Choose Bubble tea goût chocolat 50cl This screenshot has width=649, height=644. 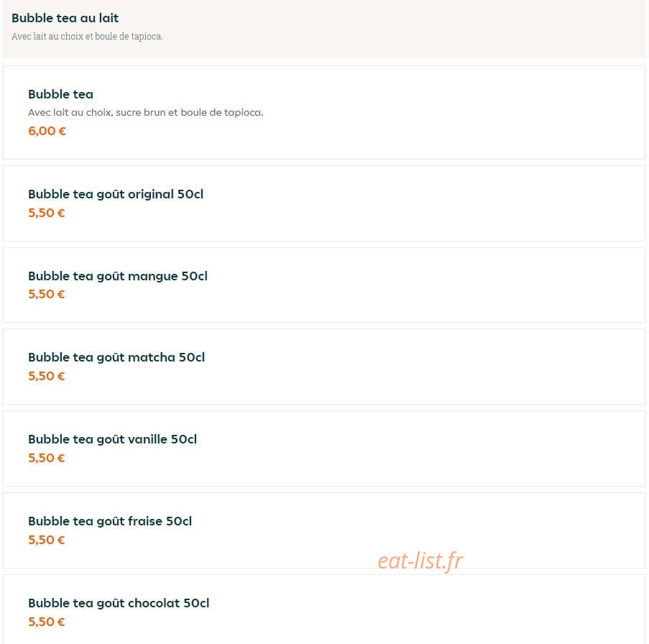coord(119,603)
